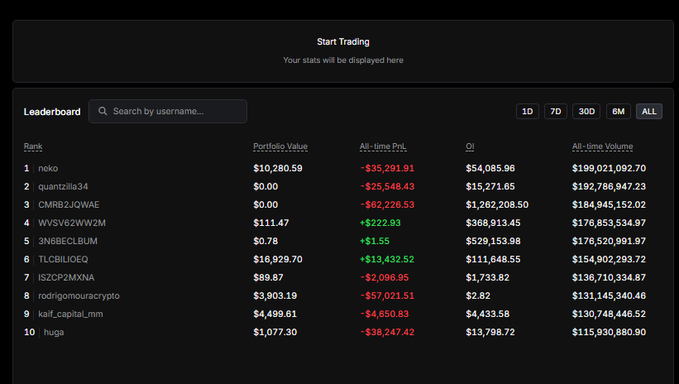This screenshot has width=679, height=384.
Task: Click OI value $4,433.58
Action: 487,314
